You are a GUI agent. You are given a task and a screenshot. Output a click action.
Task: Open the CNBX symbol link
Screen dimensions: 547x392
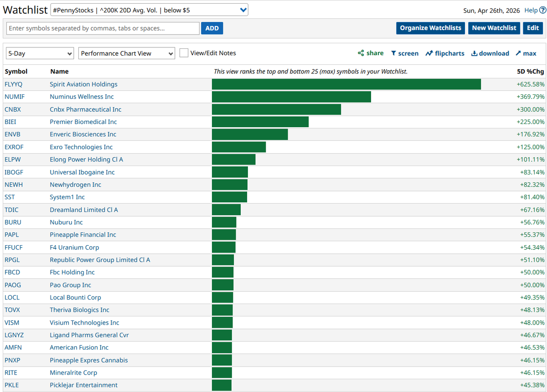[x=13, y=109]
